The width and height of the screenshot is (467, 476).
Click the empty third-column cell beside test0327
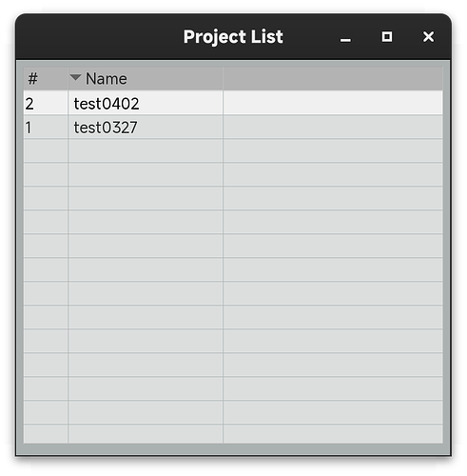(333, 127)
